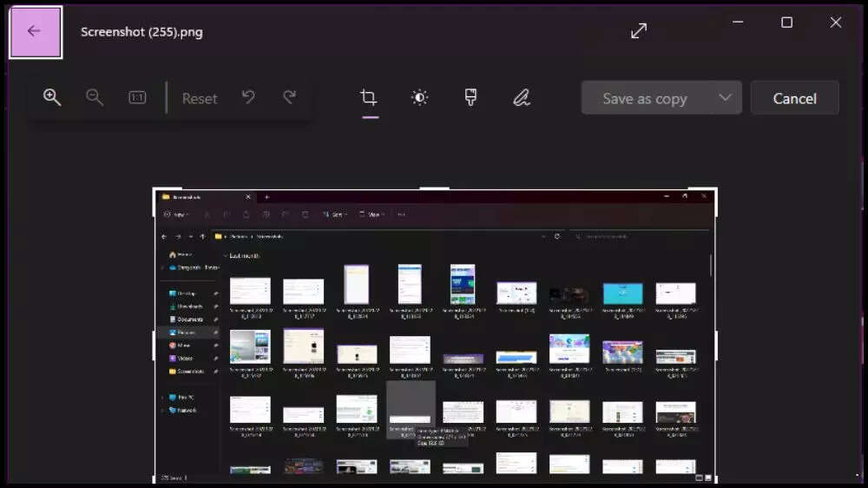Click the top-left crop corner handle
868x488 pixels.
pos(155,190)
